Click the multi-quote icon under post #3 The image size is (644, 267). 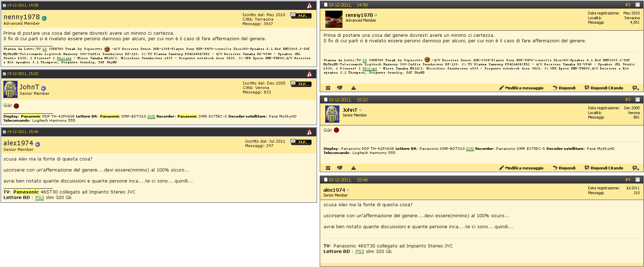point(636,168)
